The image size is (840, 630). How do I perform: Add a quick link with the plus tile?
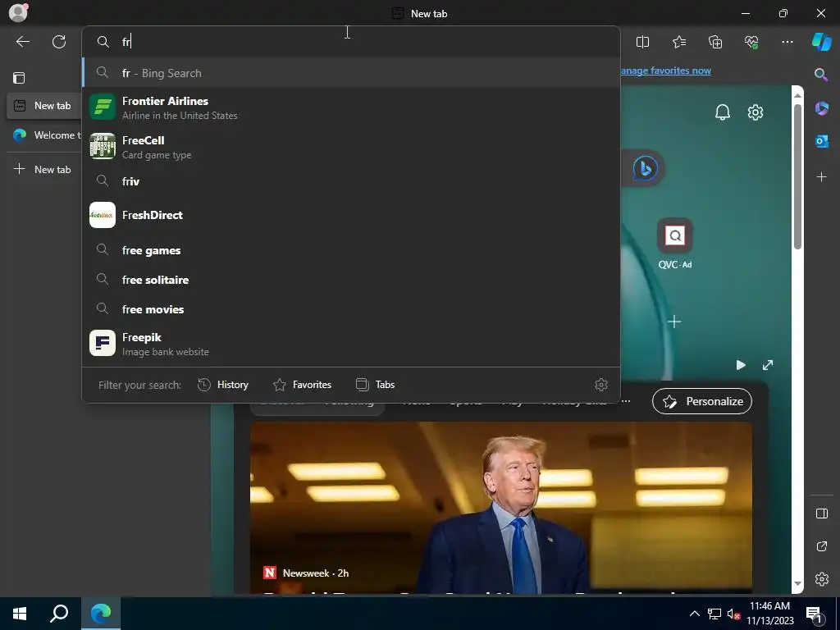pyautogui.click(x=674, y=322)
